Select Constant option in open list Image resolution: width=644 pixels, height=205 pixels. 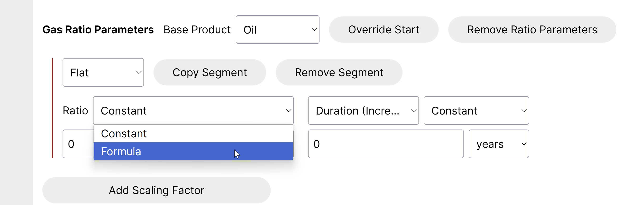coord(193,134)
